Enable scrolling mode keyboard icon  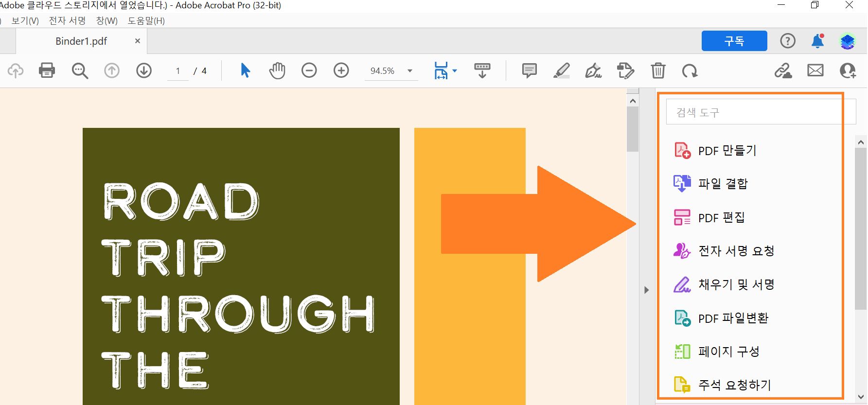coord(482,70)
